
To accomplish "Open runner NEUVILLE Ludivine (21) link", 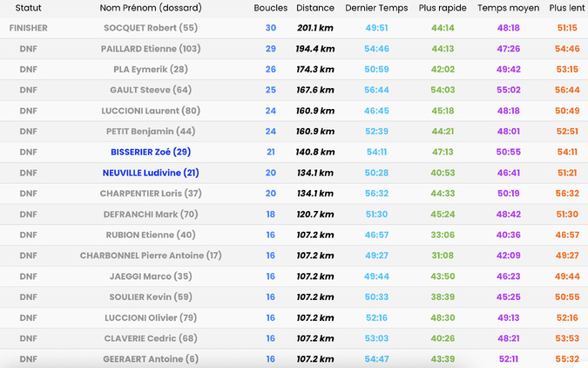I will tap(151, 173).
